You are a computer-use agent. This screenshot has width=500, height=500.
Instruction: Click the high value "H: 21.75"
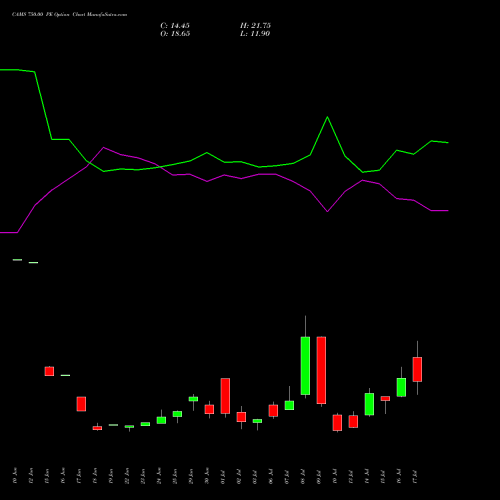255,26
